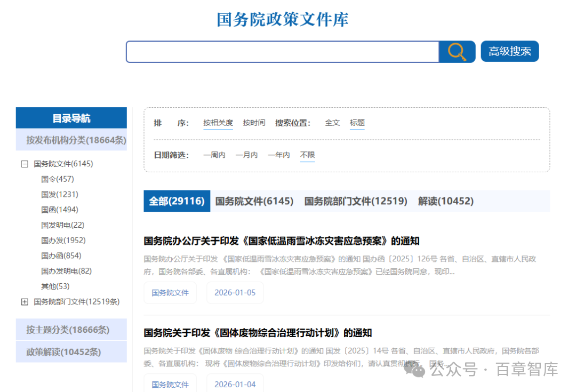The width and height of the screenshot is (576, 392).
Task: Open the 高级搜索 advanced search
Action: pos(509,52)
